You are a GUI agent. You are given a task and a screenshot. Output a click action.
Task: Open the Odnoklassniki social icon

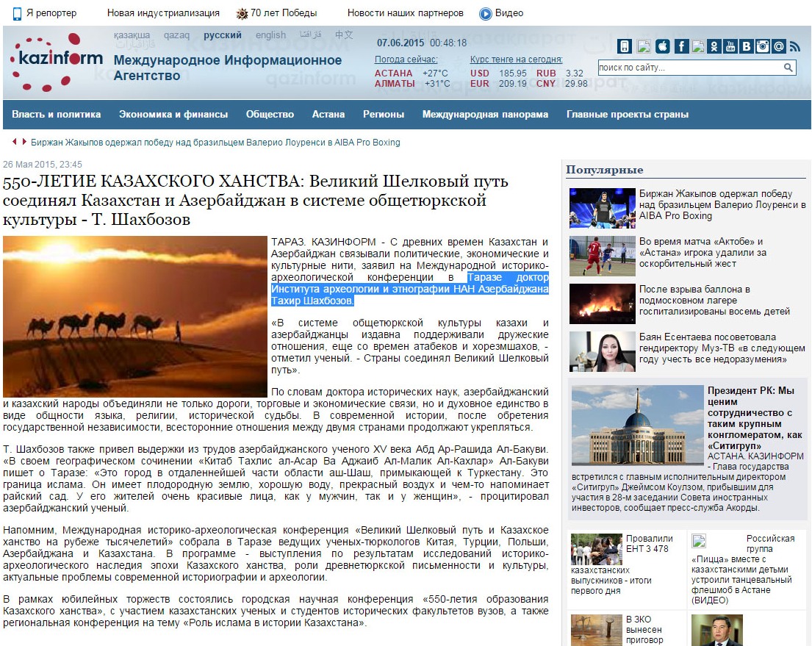[714, 46]
